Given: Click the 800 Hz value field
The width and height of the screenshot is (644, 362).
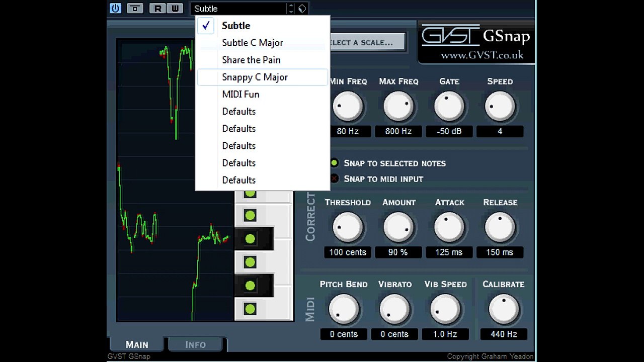Looking at the screenshot, I should point(398,131).
